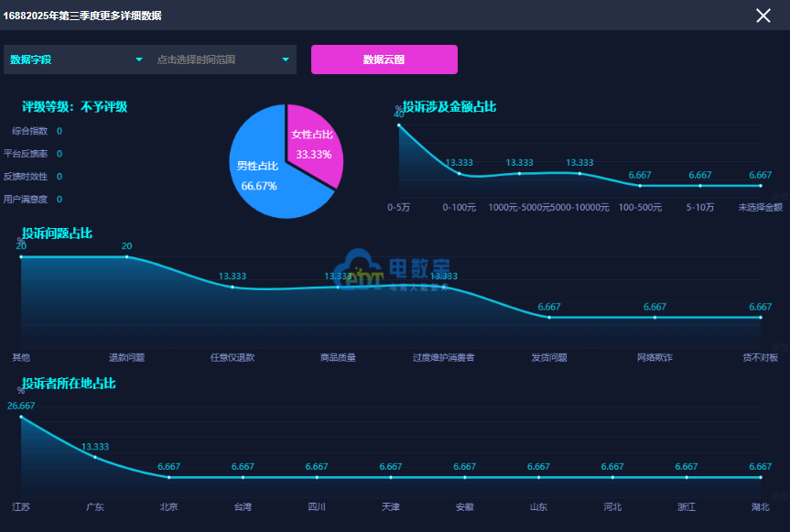Click the 40 data point at 0-5万
790x532 pixels.
[399, 125]
